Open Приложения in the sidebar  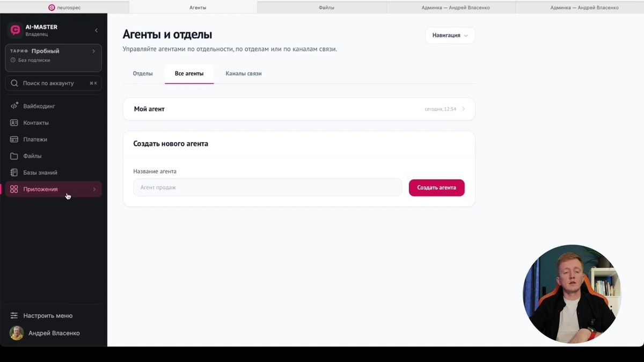(53, 189)
